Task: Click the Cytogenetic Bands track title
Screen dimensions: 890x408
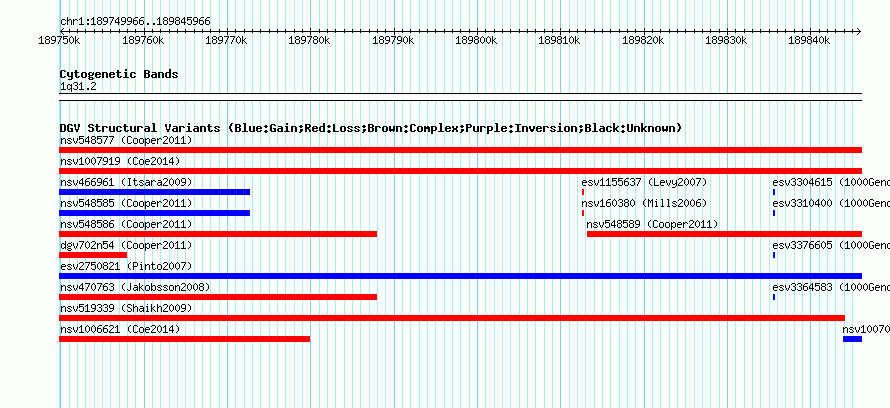Action: pyautogui.click(x=119, y=74)
